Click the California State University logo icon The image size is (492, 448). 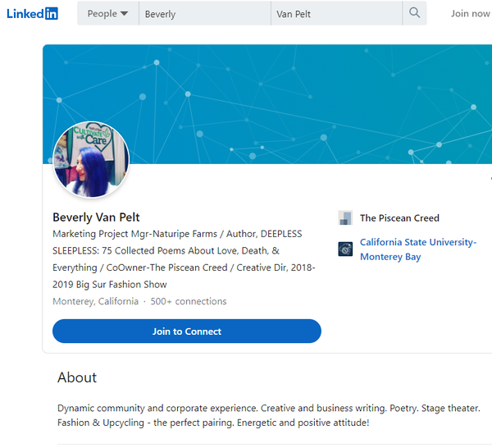tap(345, 249)
